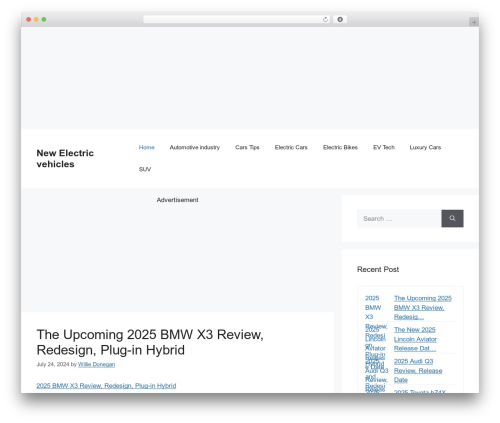500x423 pixels.
Task: Open the '2025 BMW X3 Review, Redesign, Plug-in Hybrid' link below the byline
Action: 106,386
